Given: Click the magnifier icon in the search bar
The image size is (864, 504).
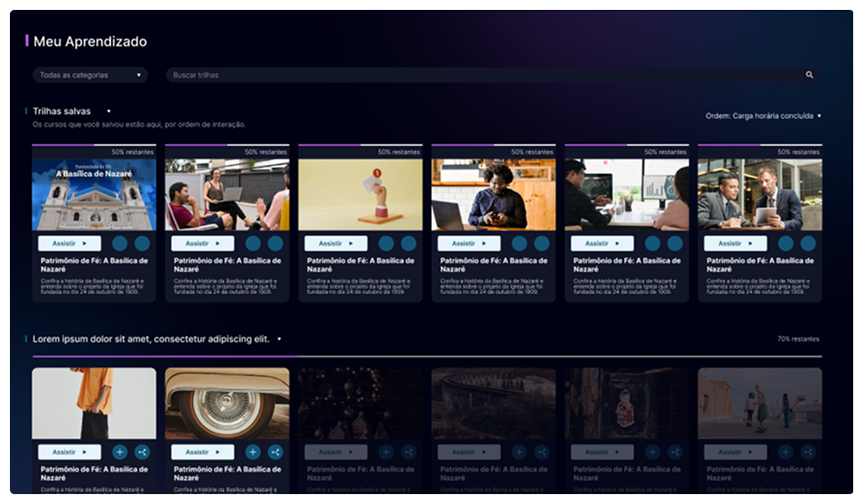Looking at the screenshot, I should point(809,75).
